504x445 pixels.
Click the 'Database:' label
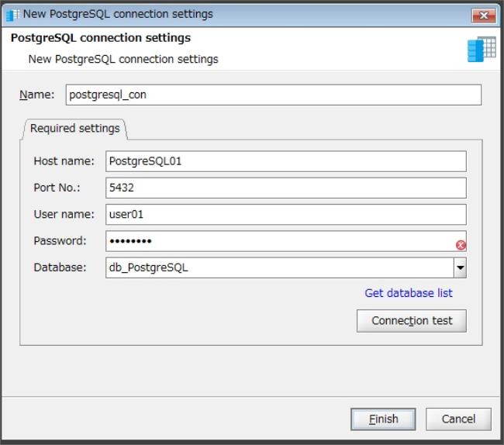tap(60, 267)
